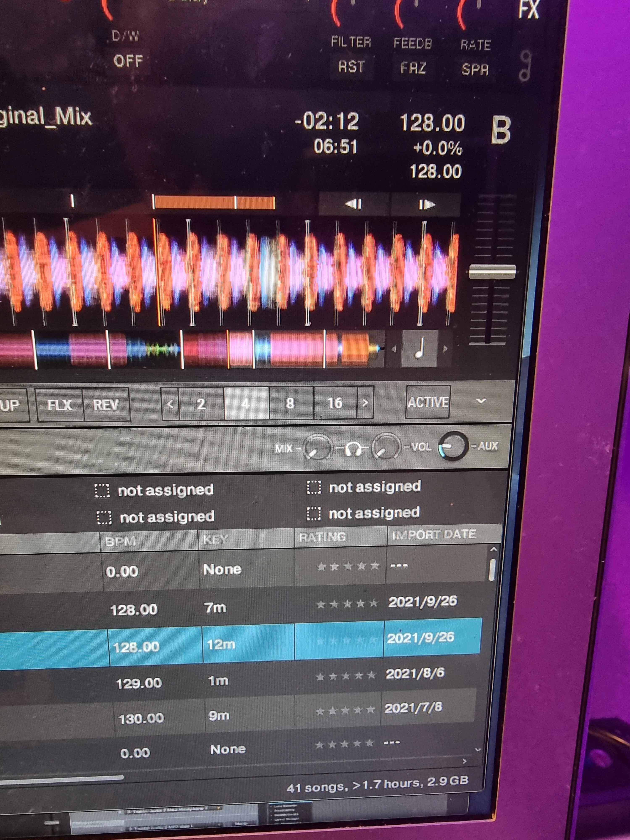630x840 pixels.
Task: Toggle the REV reverse button
Action: click(106, 405)
